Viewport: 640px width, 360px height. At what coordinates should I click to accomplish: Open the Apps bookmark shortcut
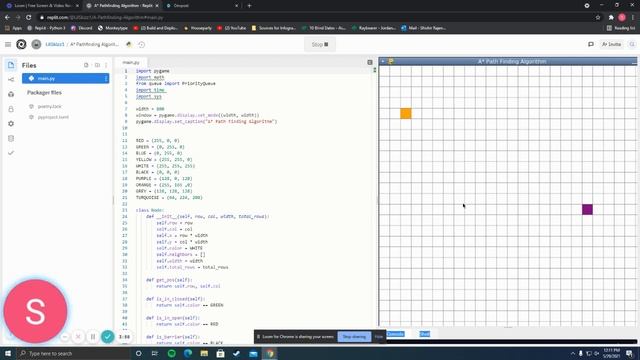tap(13, 28)
